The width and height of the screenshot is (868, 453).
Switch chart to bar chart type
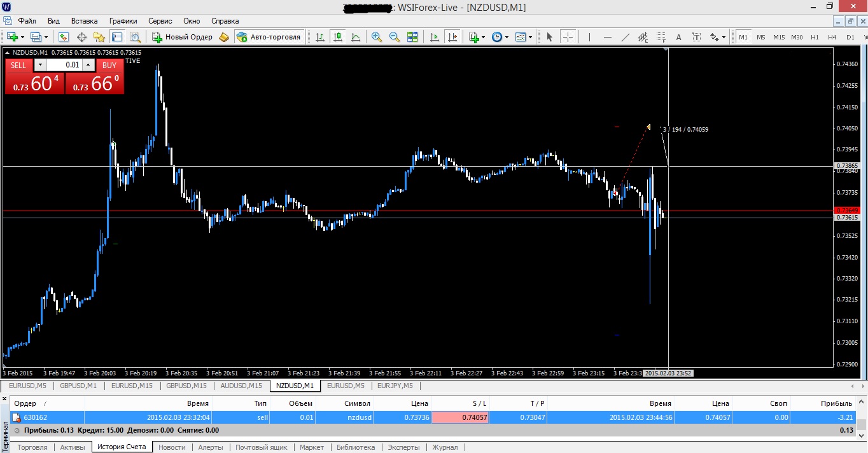pos(319,37)
